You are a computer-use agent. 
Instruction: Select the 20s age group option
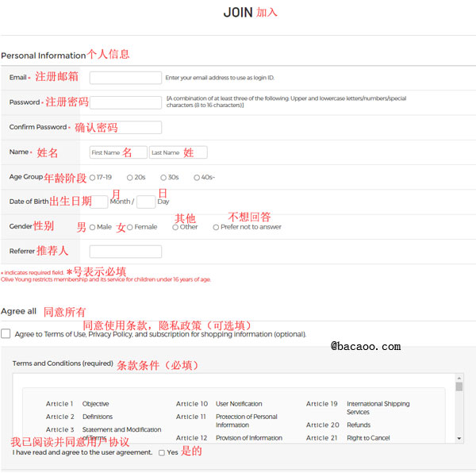pyautogui.click(x=130, y=178)
